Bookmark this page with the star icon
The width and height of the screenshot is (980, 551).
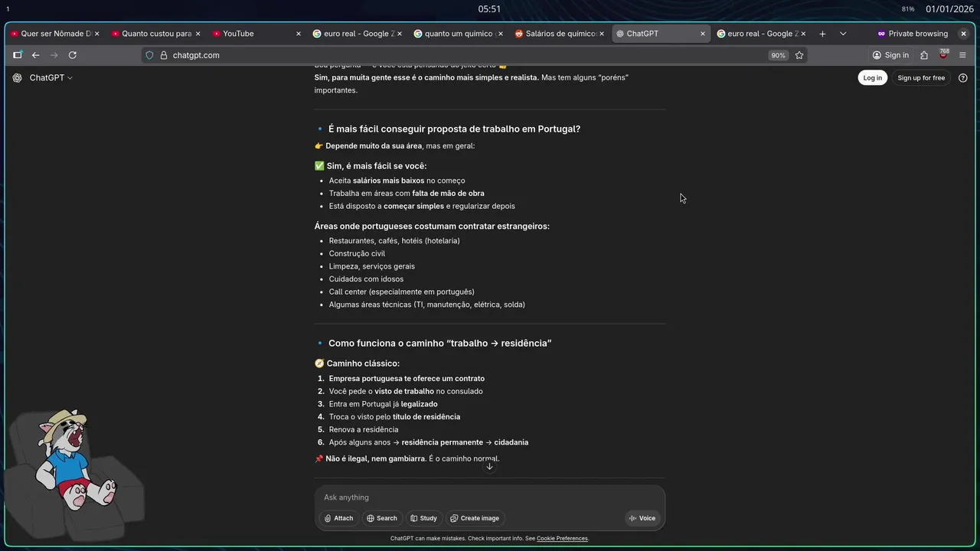(x=799, y=55)
